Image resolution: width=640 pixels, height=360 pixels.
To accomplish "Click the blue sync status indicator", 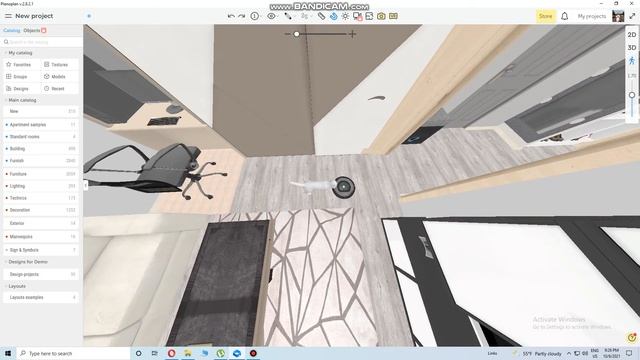I will tap(89, 16).
